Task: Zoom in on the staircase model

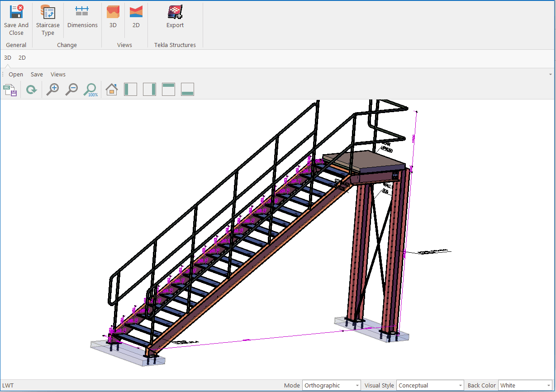Action: click(x=53, y=90)
